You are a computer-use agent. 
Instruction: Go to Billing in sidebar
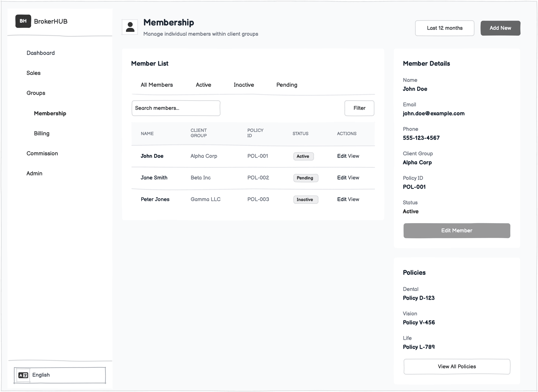[x=41, y=133]
